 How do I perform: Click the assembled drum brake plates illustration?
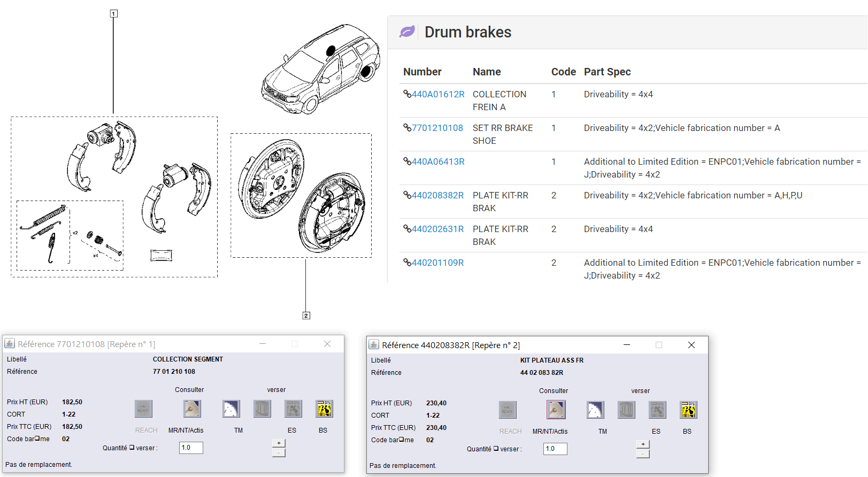coord(301,196)
